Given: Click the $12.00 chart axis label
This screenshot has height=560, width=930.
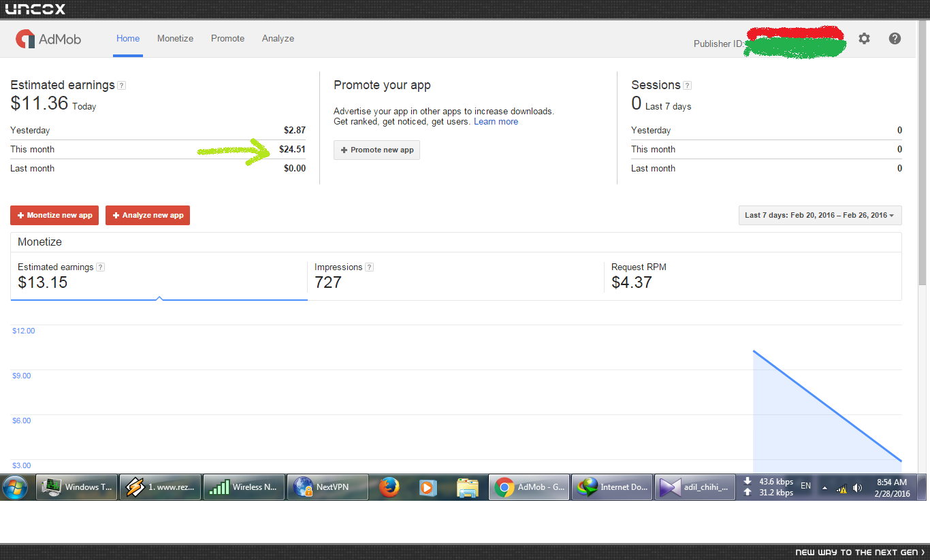Looking at the screenshot, I should [23, 331].
